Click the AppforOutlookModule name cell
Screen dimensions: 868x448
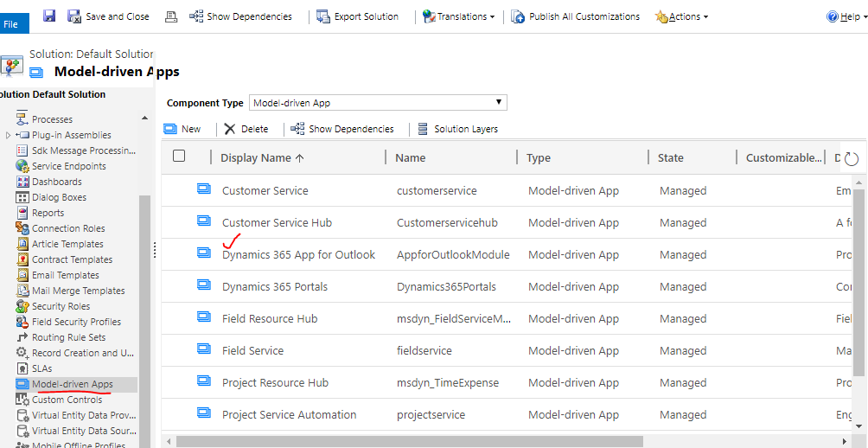click(x=453, y=255)
